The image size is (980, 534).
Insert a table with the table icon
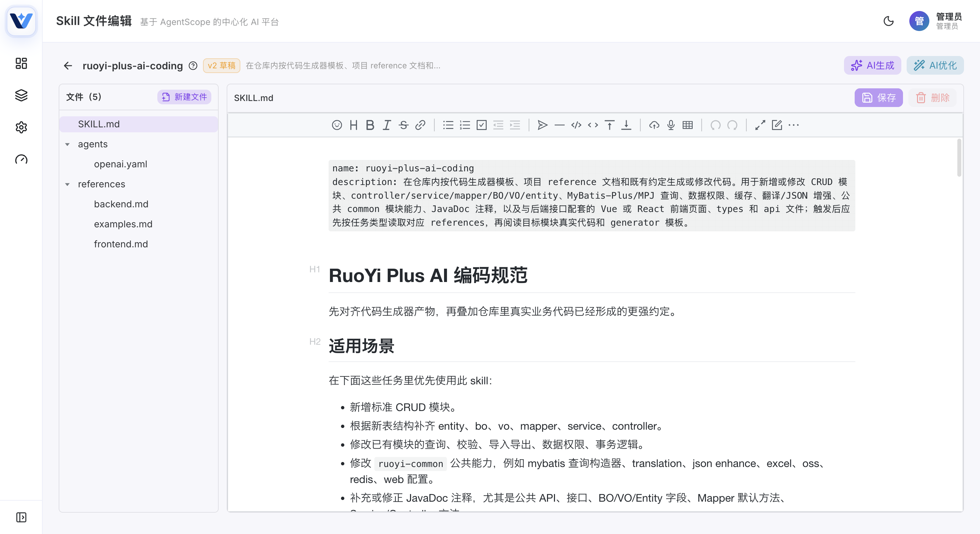(687, 125)
